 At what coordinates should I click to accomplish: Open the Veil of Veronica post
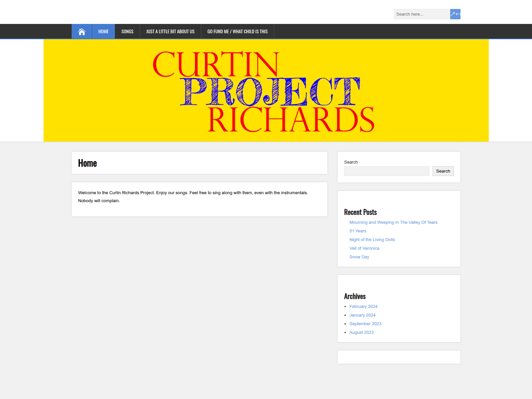pos(364,248)
